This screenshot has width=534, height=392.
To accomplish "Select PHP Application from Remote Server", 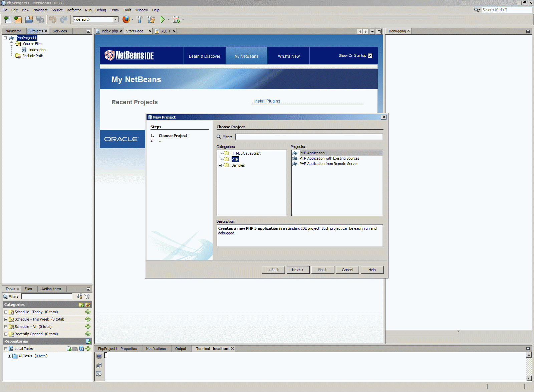I will (328, 164).
